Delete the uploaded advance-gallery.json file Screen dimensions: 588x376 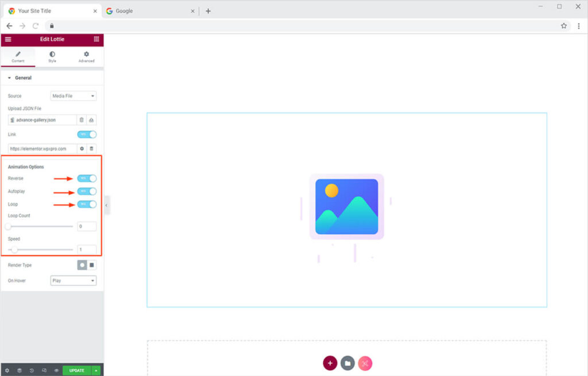(x=82, y=120)
